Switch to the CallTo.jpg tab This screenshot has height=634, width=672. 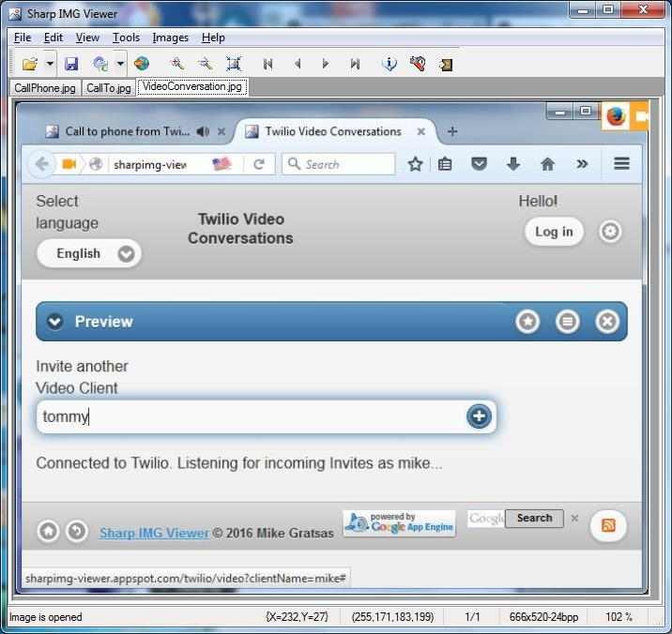point(109,88)
